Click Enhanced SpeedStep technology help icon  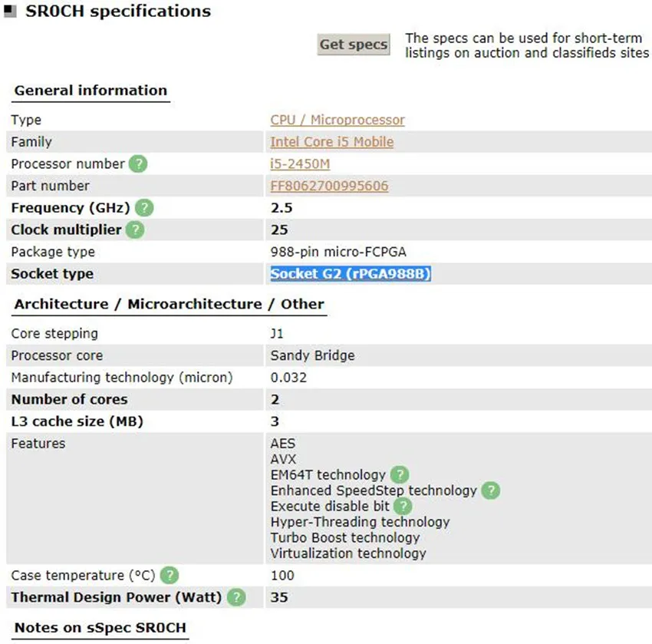point(491,490)
